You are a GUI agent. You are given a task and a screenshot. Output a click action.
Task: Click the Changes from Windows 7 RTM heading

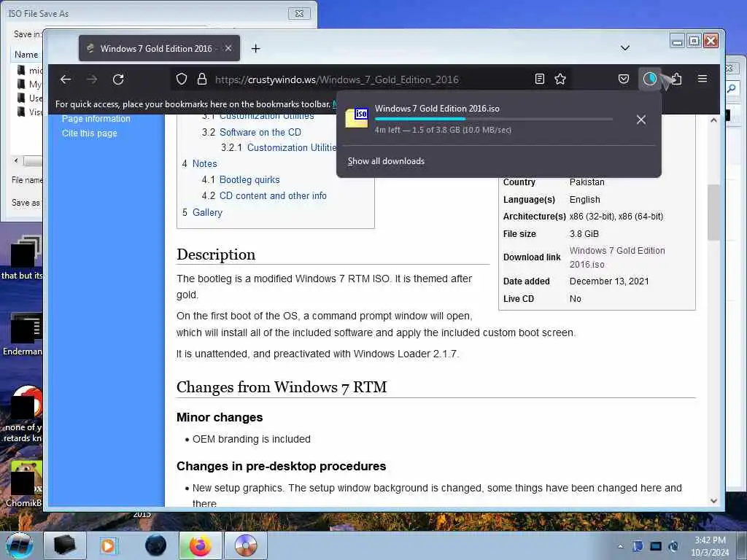282,386
